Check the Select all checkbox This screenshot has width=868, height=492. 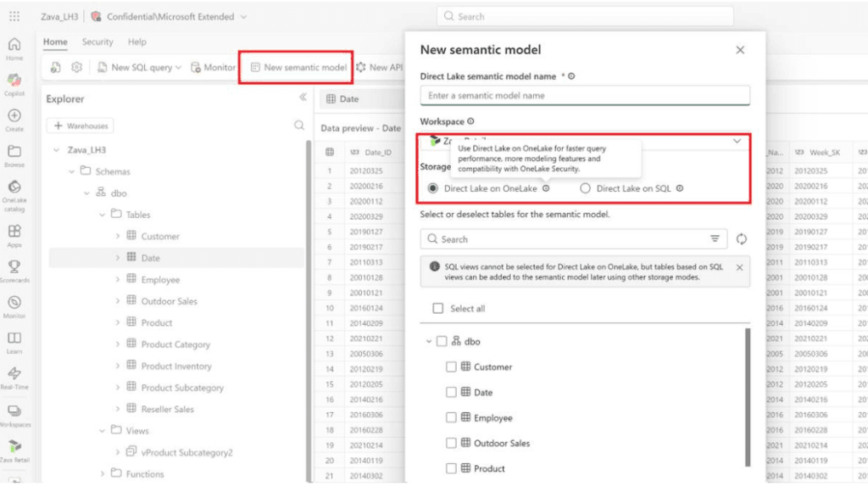coord(437,309)
